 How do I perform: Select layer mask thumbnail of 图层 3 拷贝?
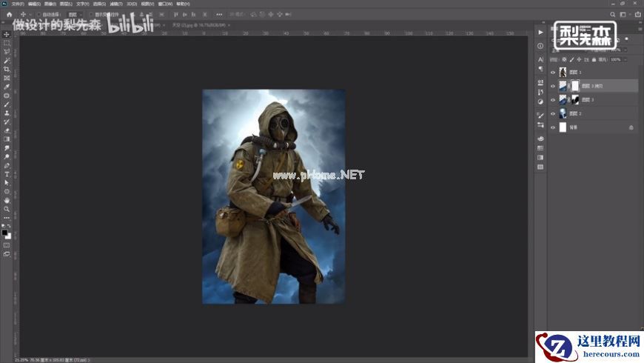click(x=575, y=86)
